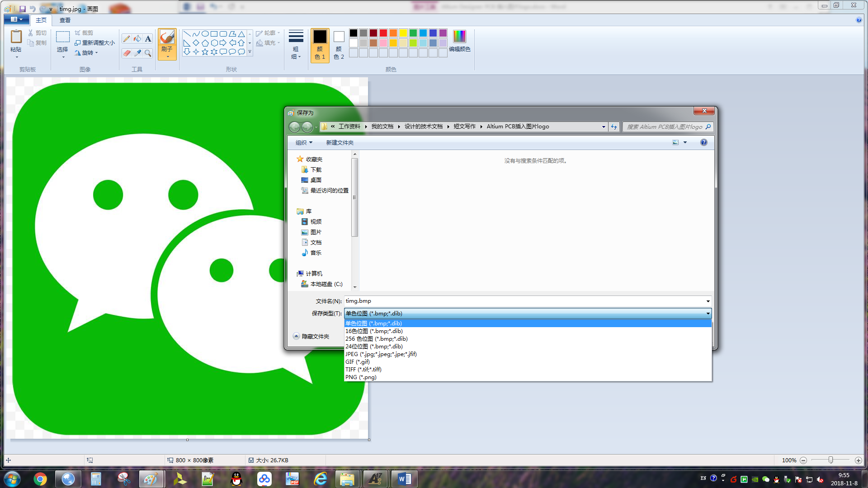This screenshot has width=868, height=488.
Task: Pick the red color swatch
Action: [x=383, y=33]
